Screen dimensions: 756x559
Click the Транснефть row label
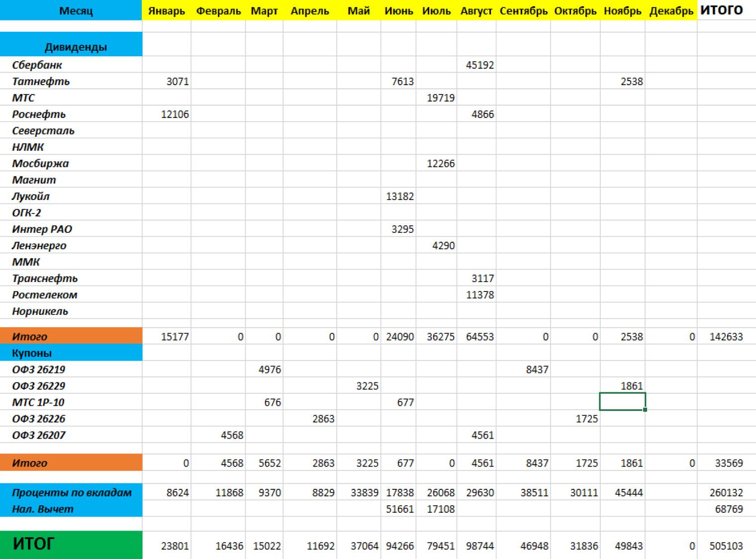click(45, 278)
